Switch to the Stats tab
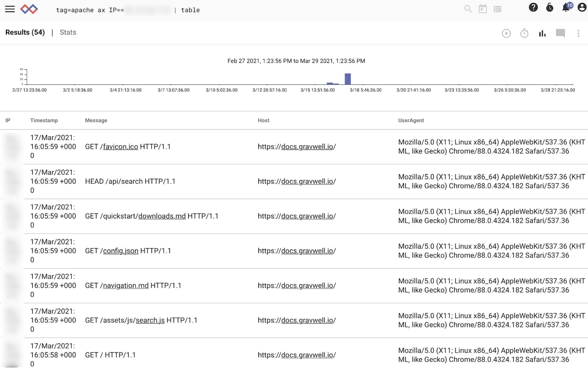Screen dimensions: 588x368 pyautogui.click(x=67, y=32)
